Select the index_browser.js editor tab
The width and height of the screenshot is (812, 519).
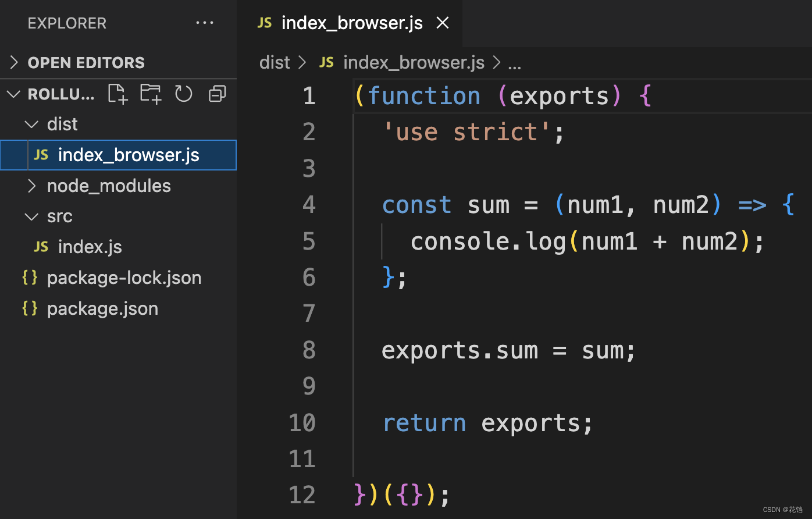click(x=350, y=23)
